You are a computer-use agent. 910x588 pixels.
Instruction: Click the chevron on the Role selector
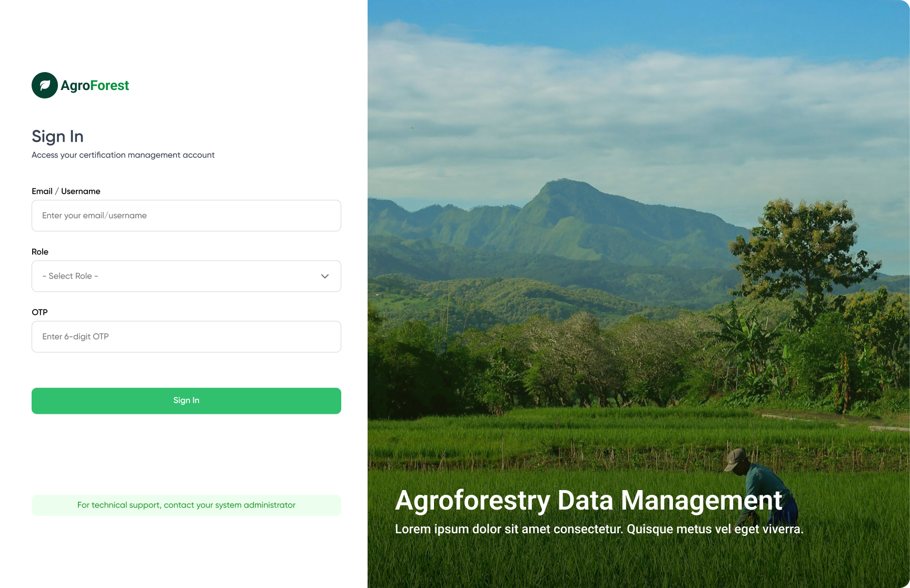coord(325,276)
